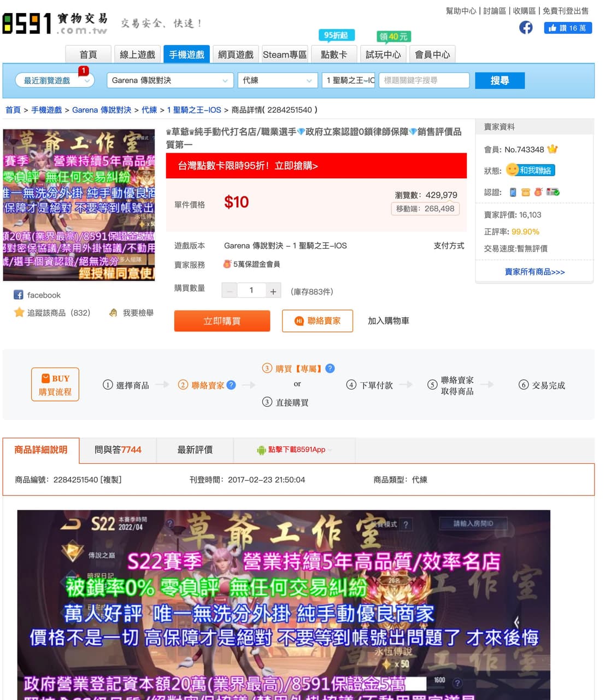Image resolution: width=605 pixels, height=700 pixels.
Task: Click the Garena 傳說對決 breadcrumb link
Action: coord(102,110)
